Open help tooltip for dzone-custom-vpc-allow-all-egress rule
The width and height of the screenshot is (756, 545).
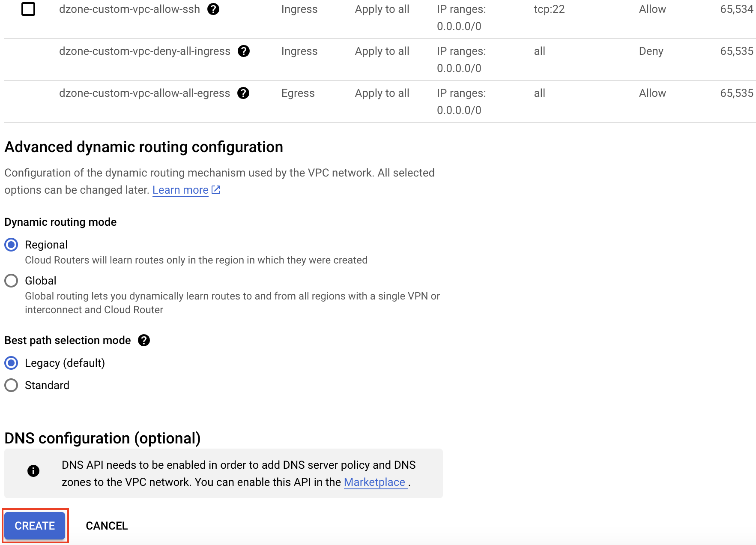coord(244,93)
